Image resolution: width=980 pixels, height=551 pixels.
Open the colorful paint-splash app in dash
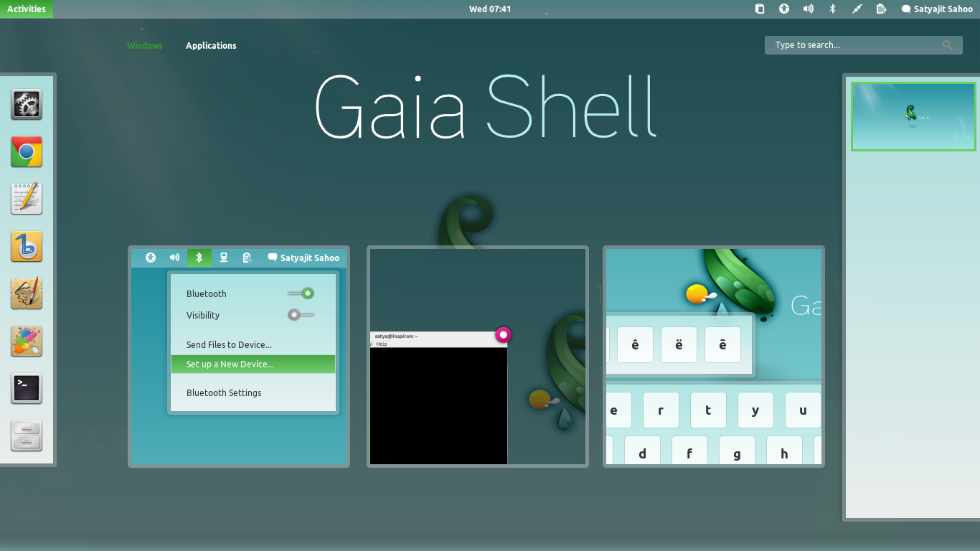click(27, 341)
